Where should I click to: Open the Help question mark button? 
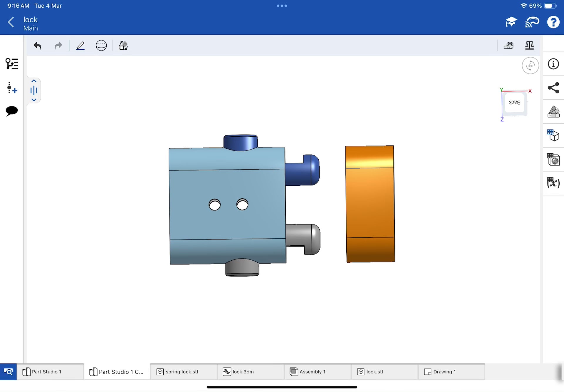pyautogui.click(x=553, y=22)
